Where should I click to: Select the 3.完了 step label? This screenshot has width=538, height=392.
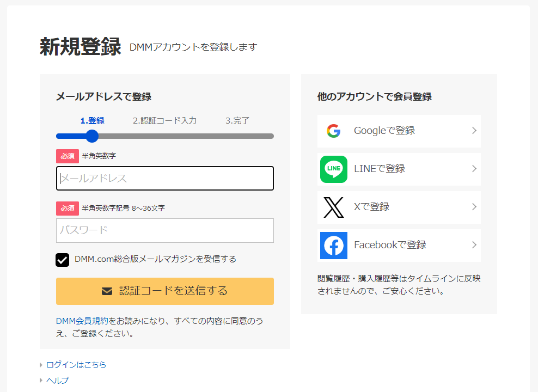pos(237,121)
